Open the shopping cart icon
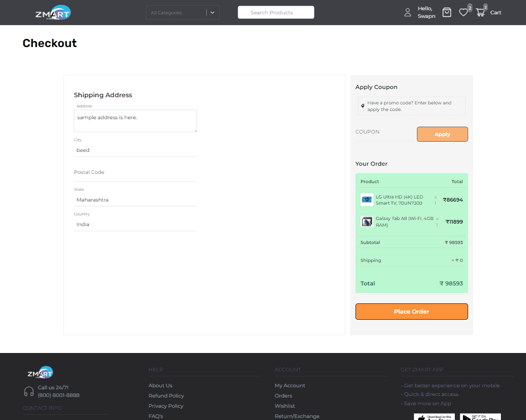This screenshot has width=526, height=420. [x=480, y=13]
